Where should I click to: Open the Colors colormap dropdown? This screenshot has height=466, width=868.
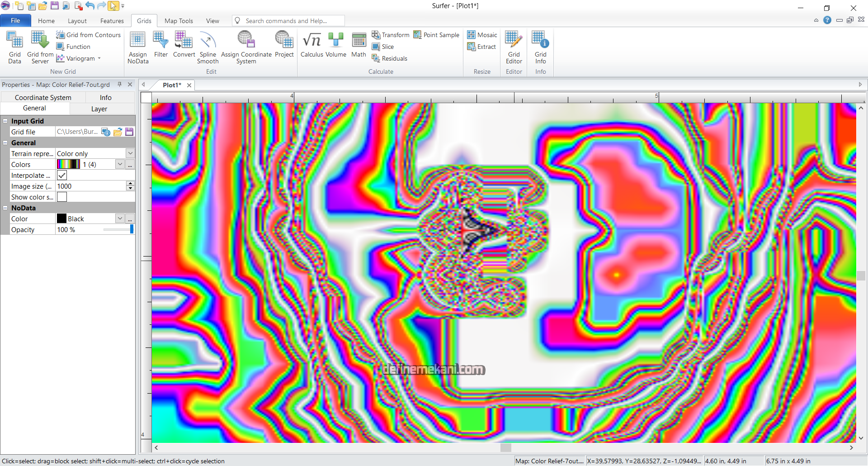click(x=120, y=165)
